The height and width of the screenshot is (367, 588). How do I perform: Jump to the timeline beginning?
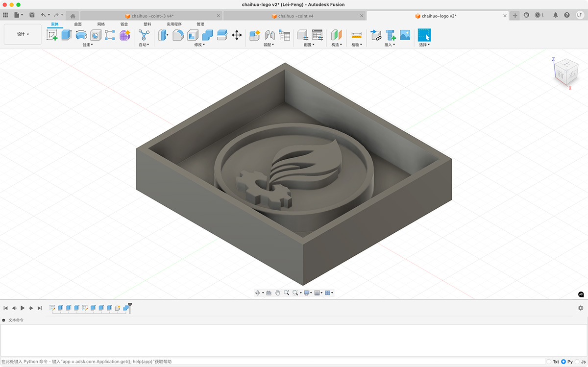pos(6,308)
